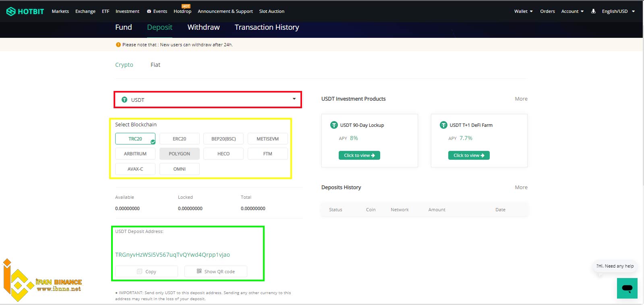Click the orange notice warning icon
The height and width of the screenshot is (305, 644).
point(118,45)
